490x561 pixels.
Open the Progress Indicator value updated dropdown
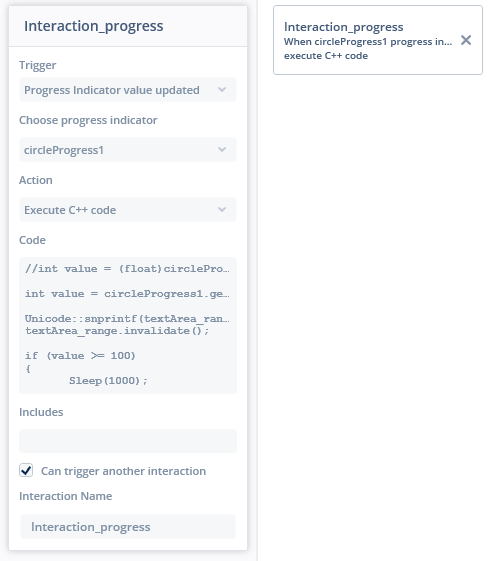(128, 89)
